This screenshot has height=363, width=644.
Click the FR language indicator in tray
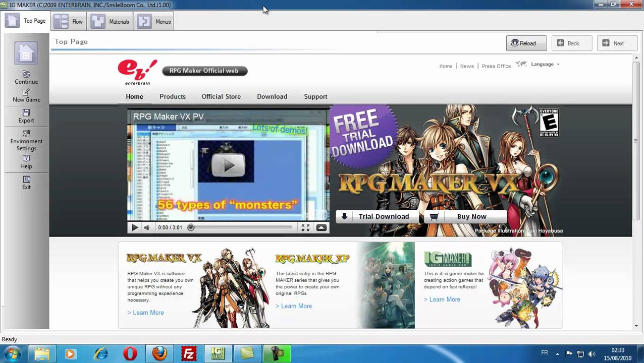tap(545, 353)
